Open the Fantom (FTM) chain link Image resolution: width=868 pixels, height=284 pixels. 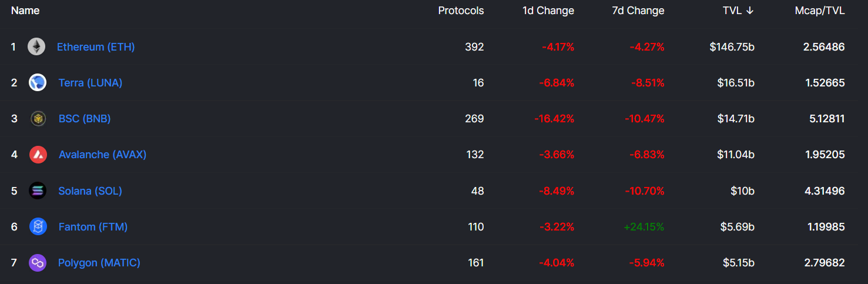(93, 227)
